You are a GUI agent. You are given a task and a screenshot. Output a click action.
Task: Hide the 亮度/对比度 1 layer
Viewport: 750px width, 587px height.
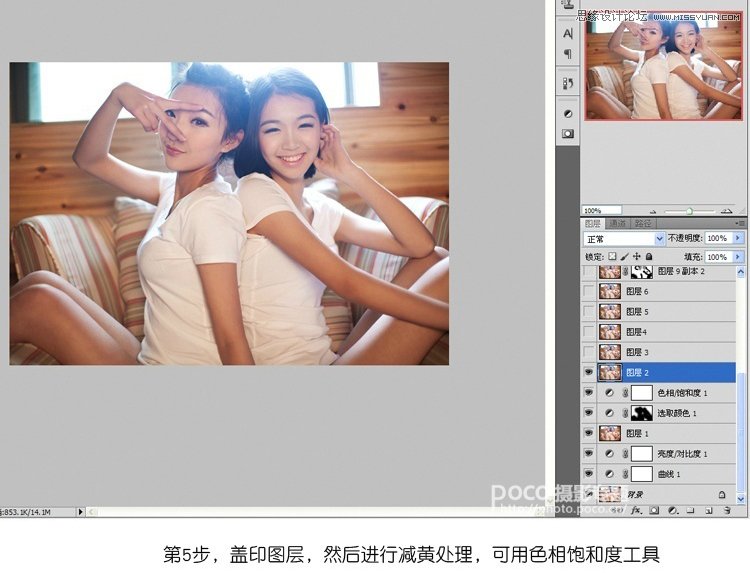click(589, 454)
